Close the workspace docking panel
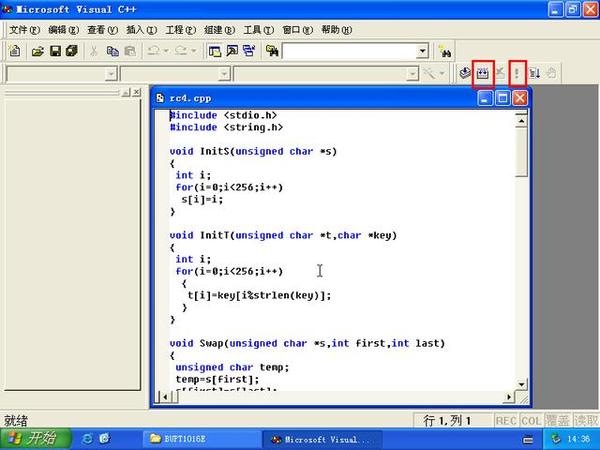Image resolution: width=600 pixels, height=450 pixels. pyautogui.click(x=137, y=92)
